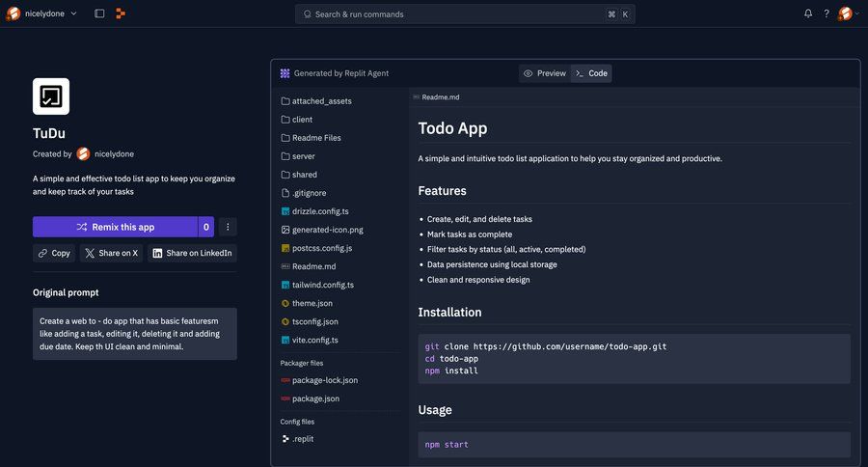Click the Original prompt text box
The height and width of the screenshot is (467, 868).
coord(134,334)
